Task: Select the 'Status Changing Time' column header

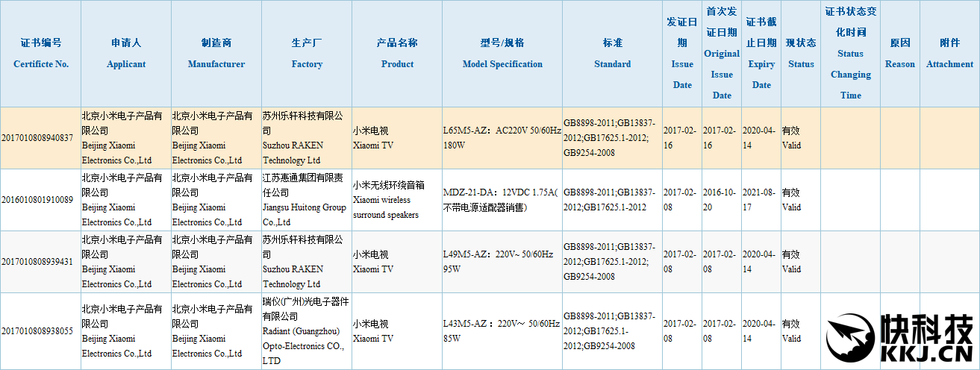Action: [x=850, y=54]
